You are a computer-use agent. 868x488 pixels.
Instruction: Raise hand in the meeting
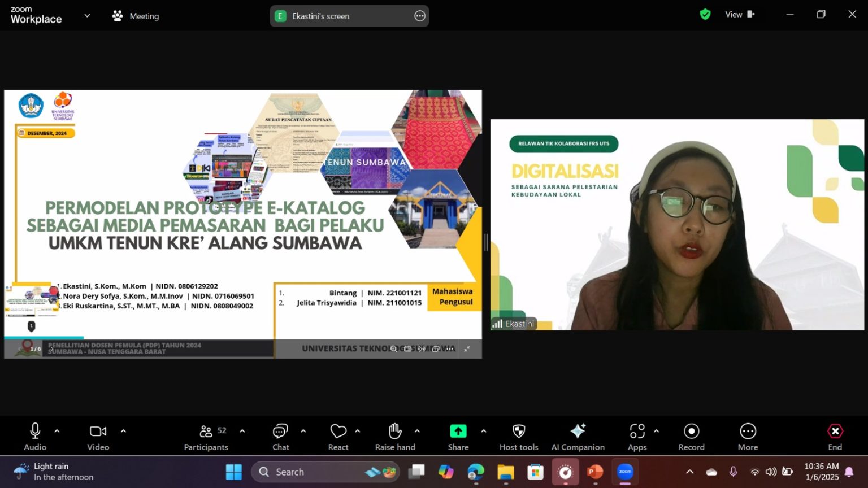click(x=395, y=437)
